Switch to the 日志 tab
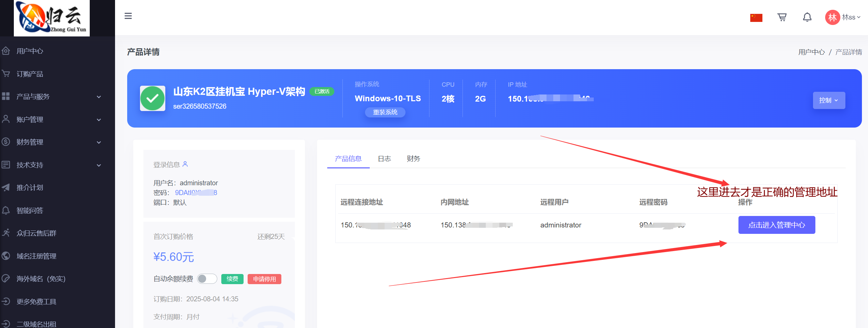The image size is (868, 328). 384,159
